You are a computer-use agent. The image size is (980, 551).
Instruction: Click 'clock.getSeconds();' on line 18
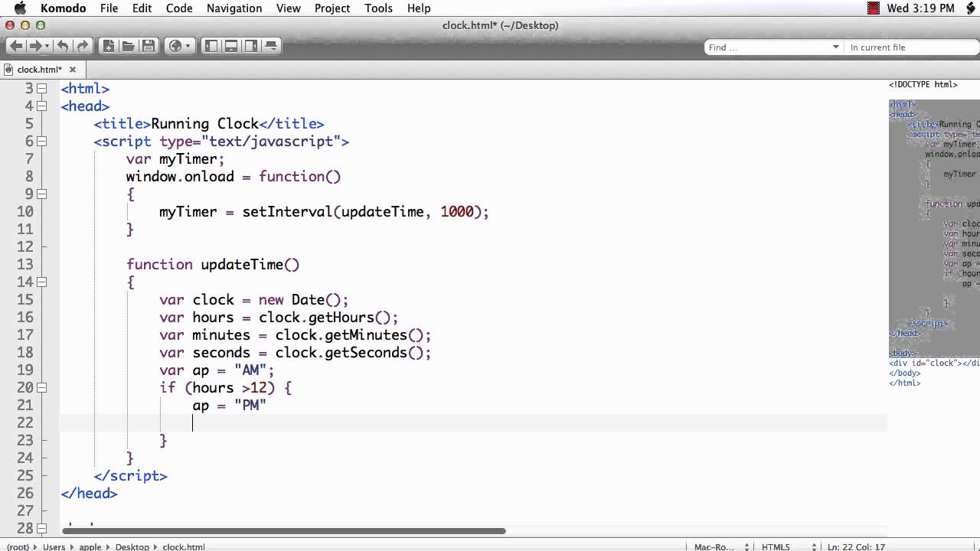pos(353,353)
